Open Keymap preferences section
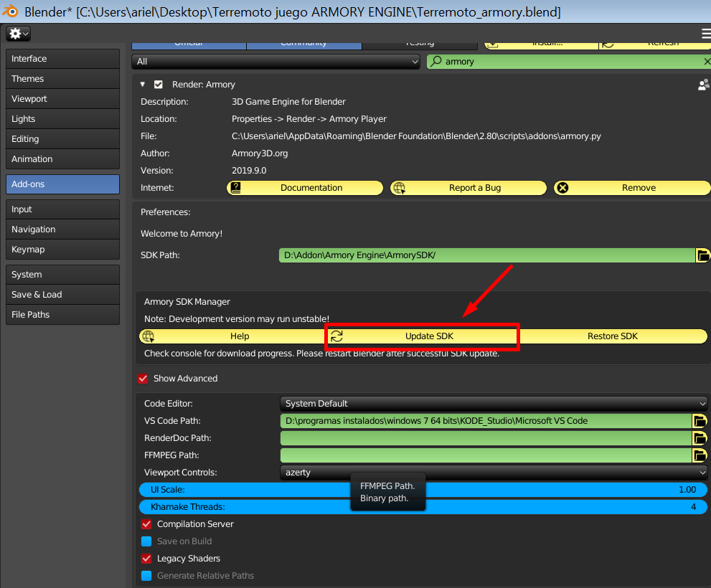Viewport: 711px width, 588px height. pos(62,250)
